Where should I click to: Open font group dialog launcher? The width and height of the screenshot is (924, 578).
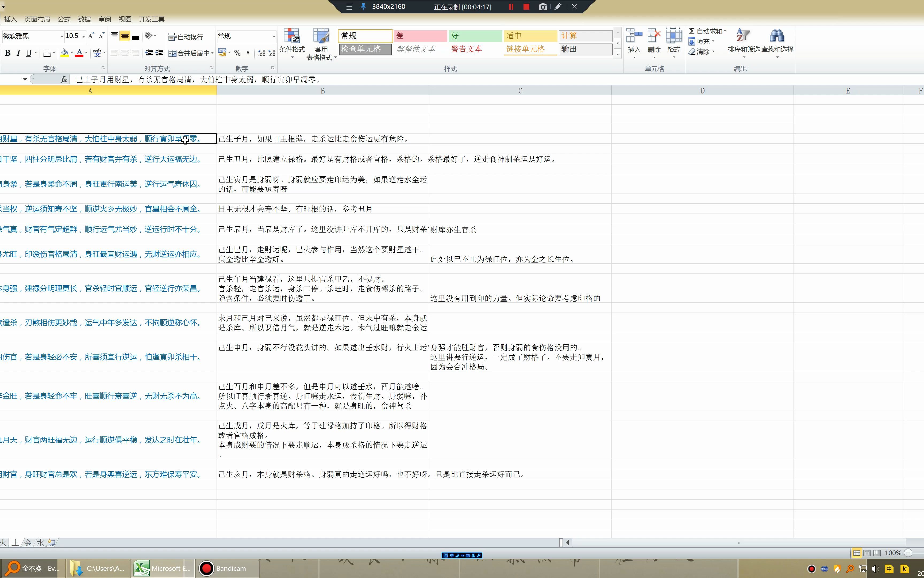tap(103, 68)
